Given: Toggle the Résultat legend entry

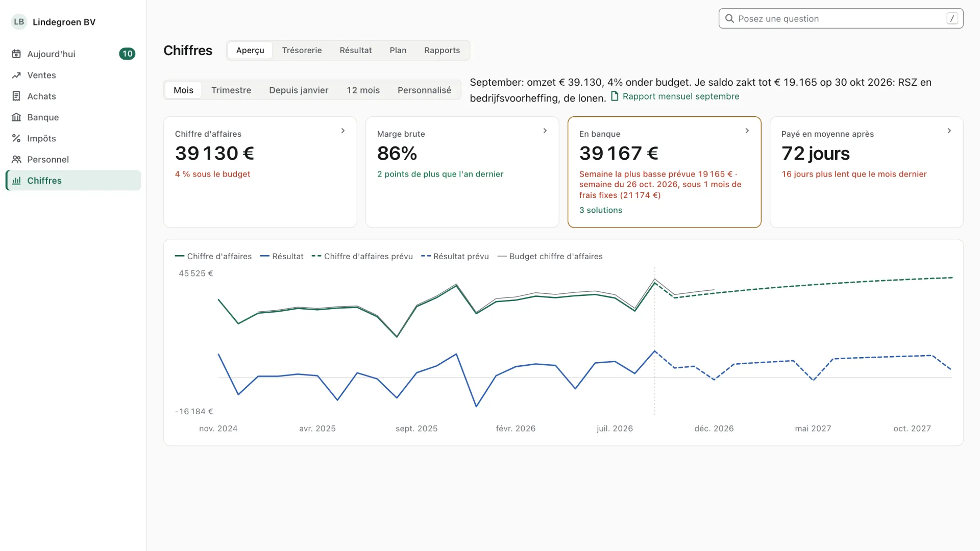Looking at the screenshot, I should (282, 256).
